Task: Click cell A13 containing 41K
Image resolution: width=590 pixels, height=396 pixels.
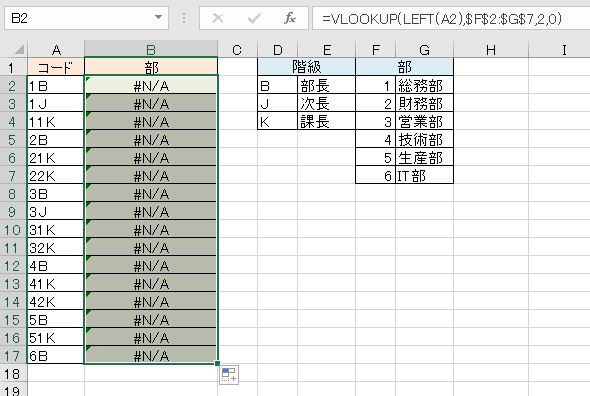Action: pos(56,284)
